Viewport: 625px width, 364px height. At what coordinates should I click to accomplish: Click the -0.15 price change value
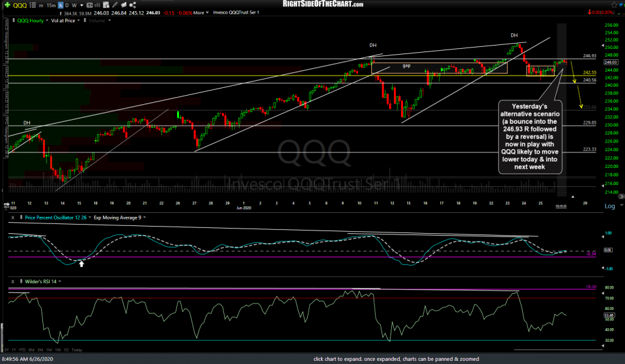(x=169, y=13)
